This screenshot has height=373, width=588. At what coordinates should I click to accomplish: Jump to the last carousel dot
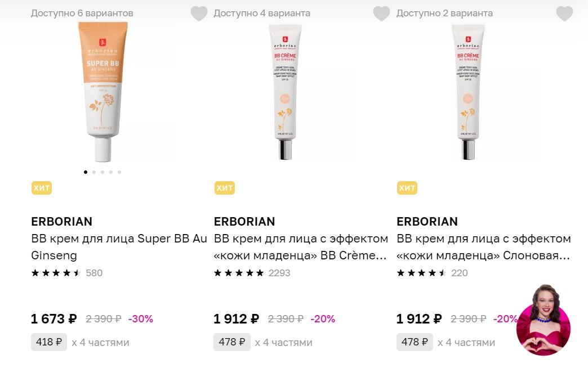click(x=119, y=172)
